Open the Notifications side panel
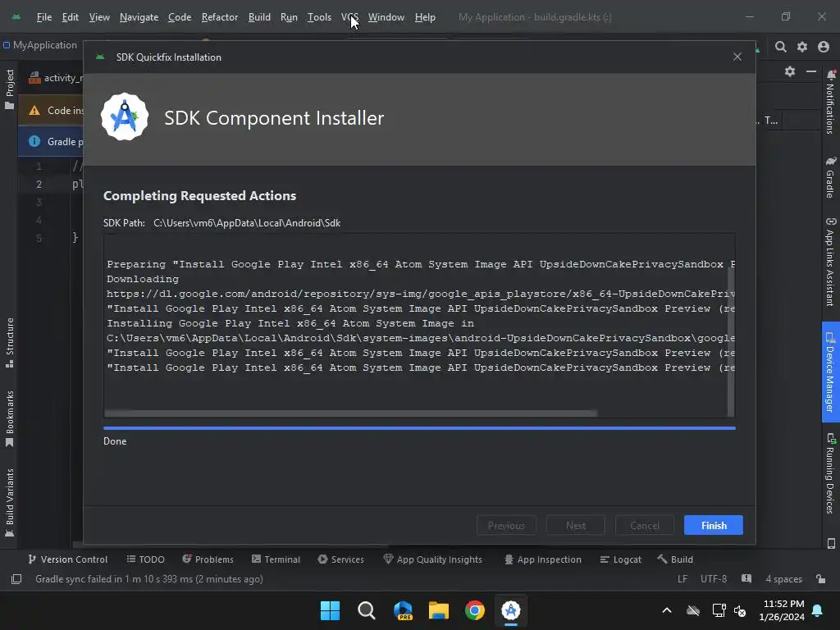Viewport: 840px width, 630px height. (x=830, y=102)
